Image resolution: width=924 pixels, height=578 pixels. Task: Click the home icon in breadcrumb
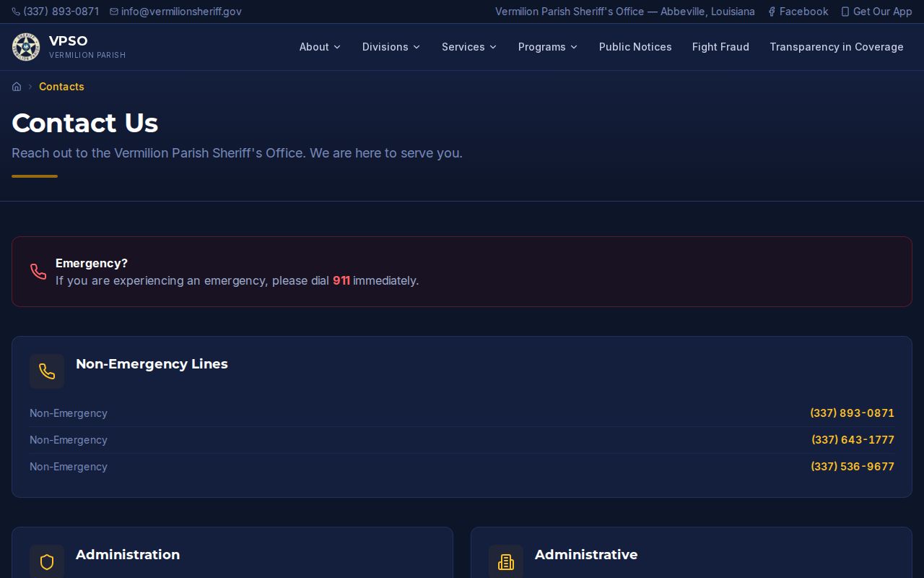[x=17, y=87]
